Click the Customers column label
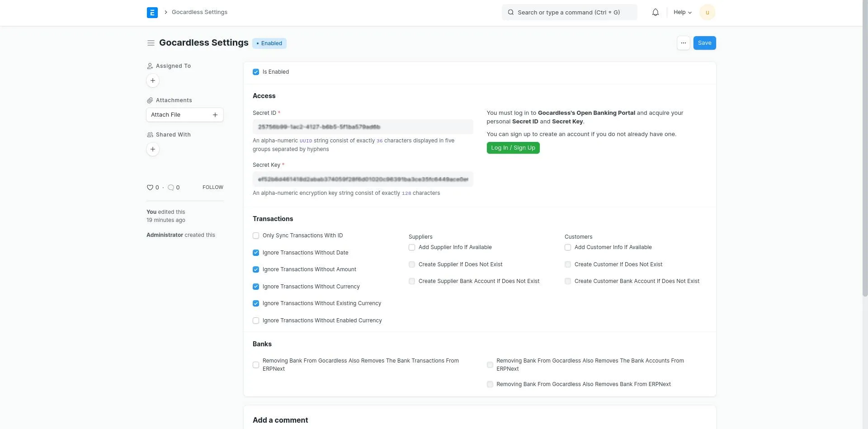Screen dimensions: 868x429 pos(578,237)
